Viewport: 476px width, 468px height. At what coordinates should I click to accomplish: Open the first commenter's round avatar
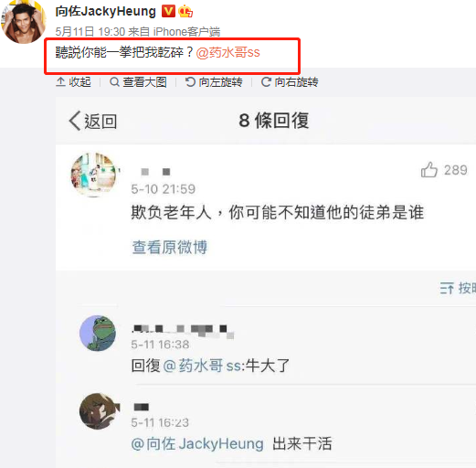click(94, 175)
